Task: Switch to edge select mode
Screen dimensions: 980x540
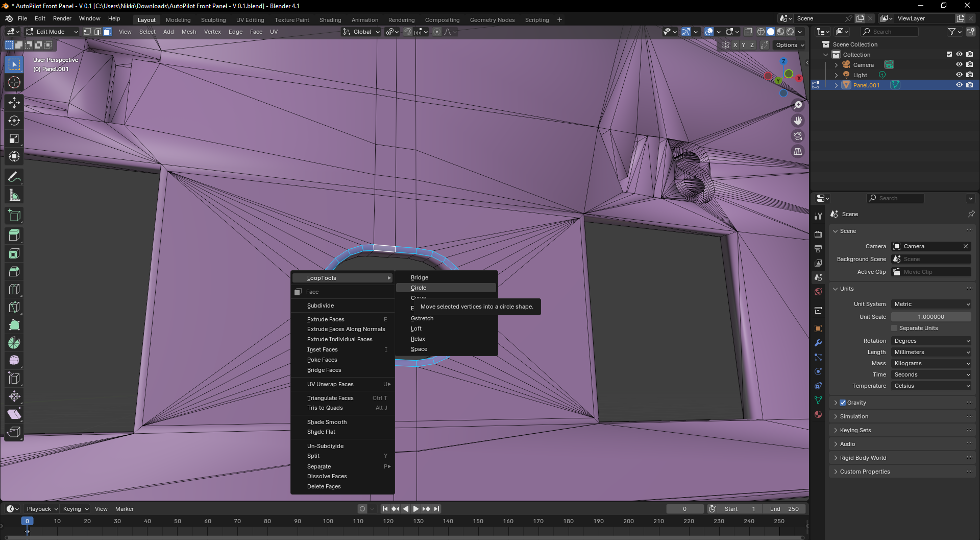Action: coord(97,32)
